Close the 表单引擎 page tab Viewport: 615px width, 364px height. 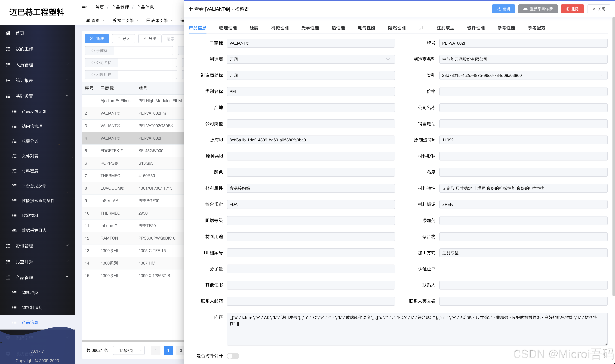pos(171,21)
